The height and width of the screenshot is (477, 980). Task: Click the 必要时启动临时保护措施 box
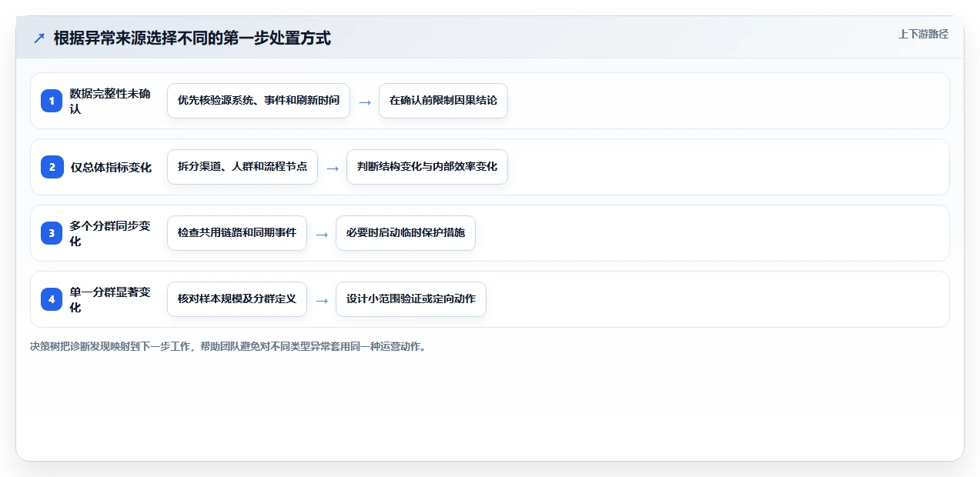pos(406,233)
